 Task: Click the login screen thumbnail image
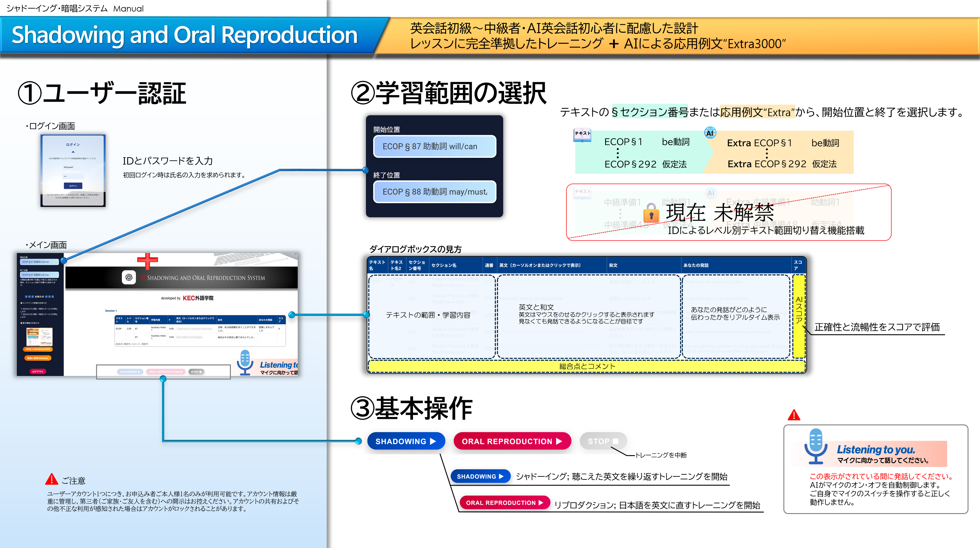tap(73, 171)
